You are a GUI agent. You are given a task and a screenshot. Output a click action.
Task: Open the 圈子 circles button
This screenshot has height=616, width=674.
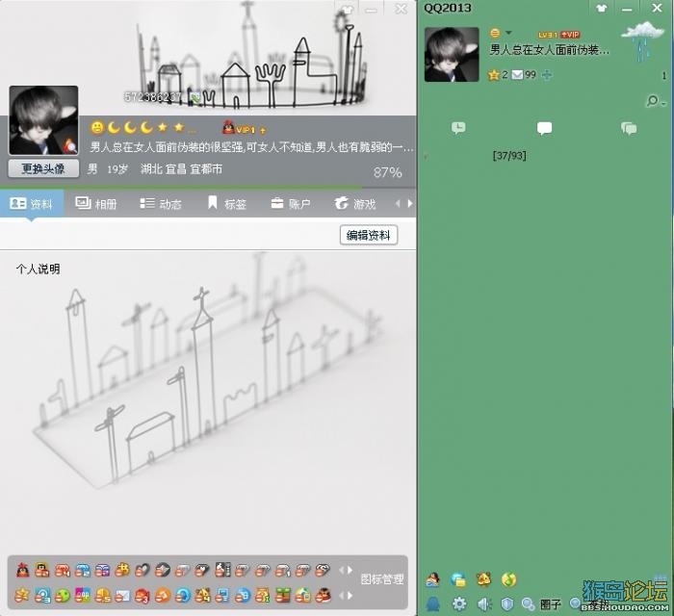tap(551, 604)
